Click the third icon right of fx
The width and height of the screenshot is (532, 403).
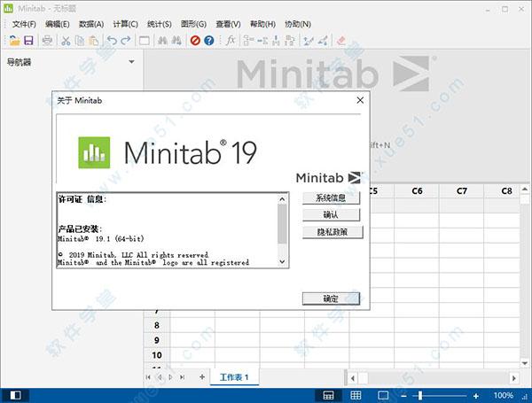click(276, 41)
